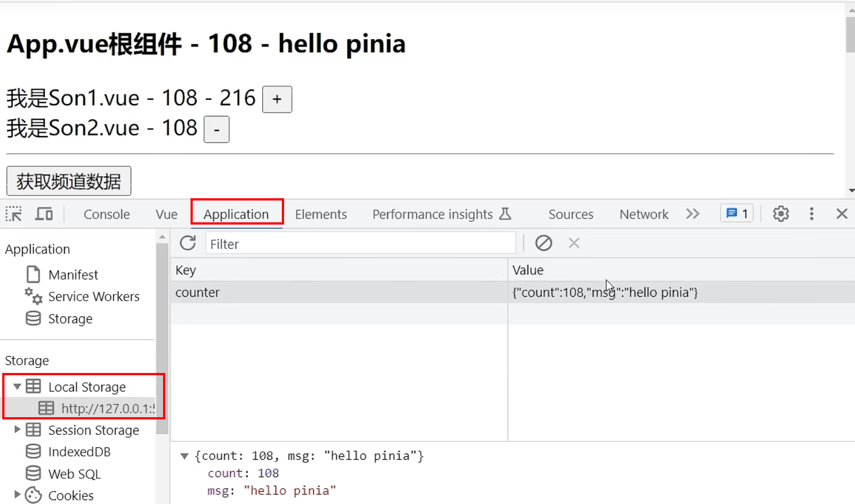
Task: Click the Value column header
Action: [x=681, y=270]
